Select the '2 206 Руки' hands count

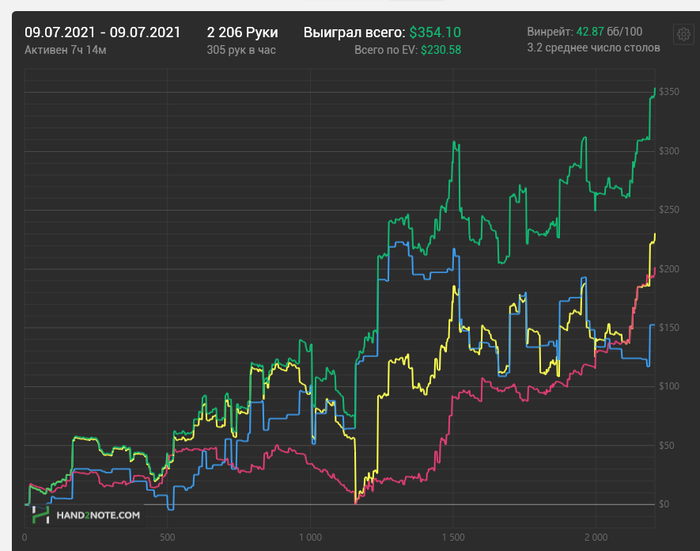click(242, 32)
